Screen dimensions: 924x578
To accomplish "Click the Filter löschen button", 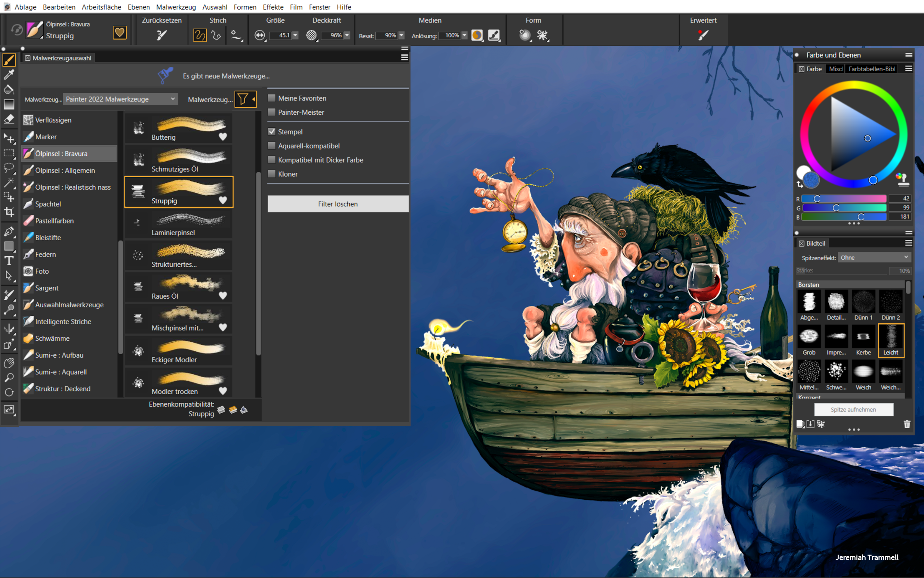I will click(338, 204).
